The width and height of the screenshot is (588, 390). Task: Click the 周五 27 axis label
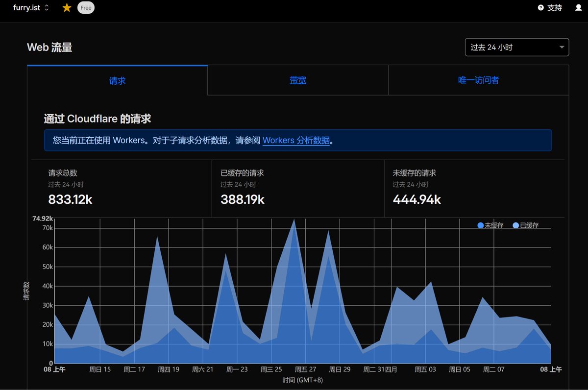306,369
